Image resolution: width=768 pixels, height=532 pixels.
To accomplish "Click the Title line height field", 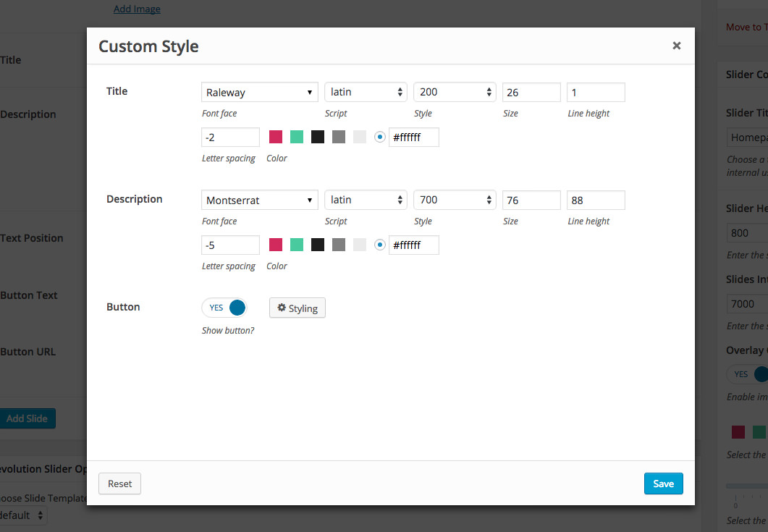I will coord(596,92).
